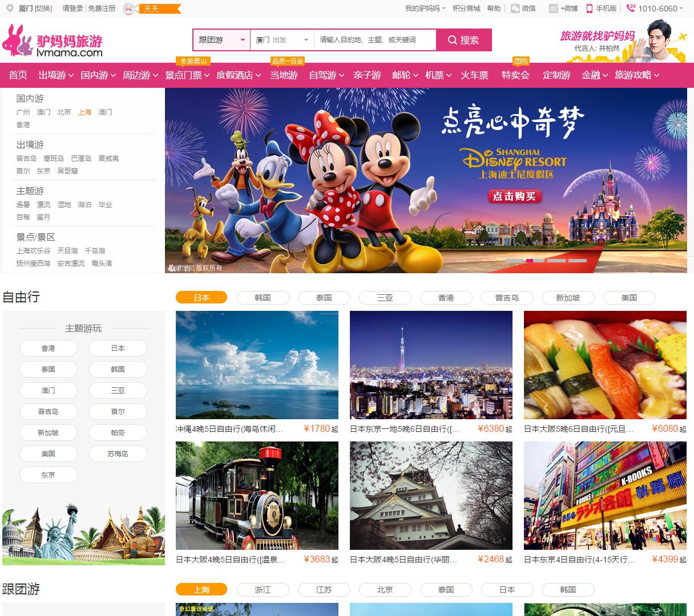
Task: Select the highlighted pink banner slide indicator
Action: 530,261
